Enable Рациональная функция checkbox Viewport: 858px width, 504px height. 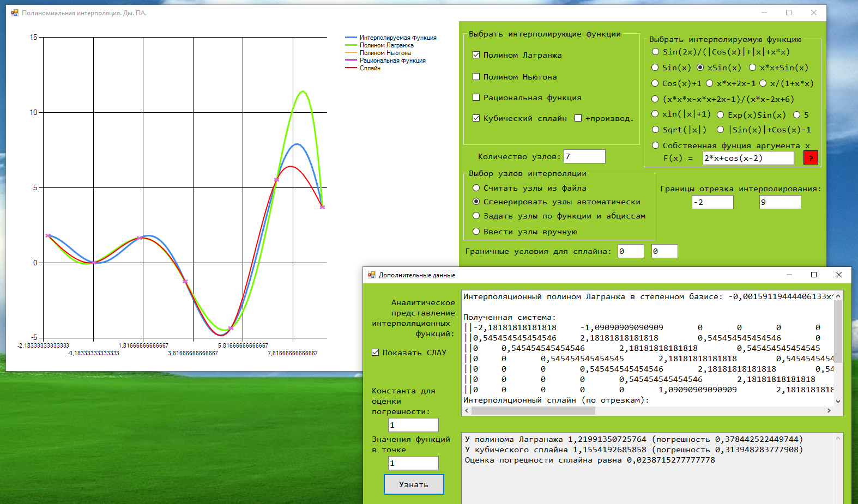click(476, 98)
